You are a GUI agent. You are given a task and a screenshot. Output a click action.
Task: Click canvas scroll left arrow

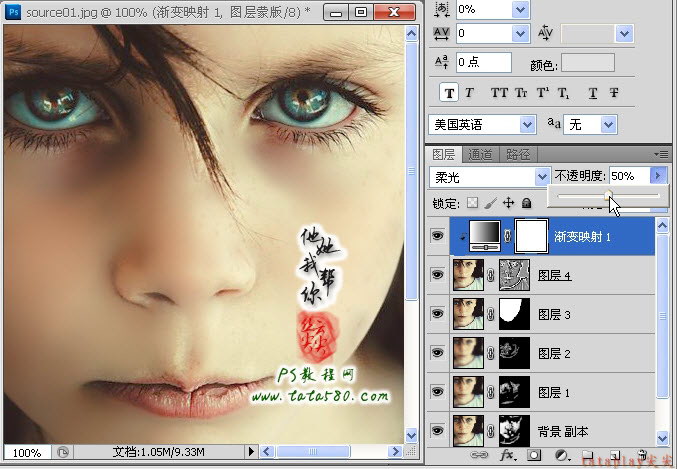click(266, 452)
